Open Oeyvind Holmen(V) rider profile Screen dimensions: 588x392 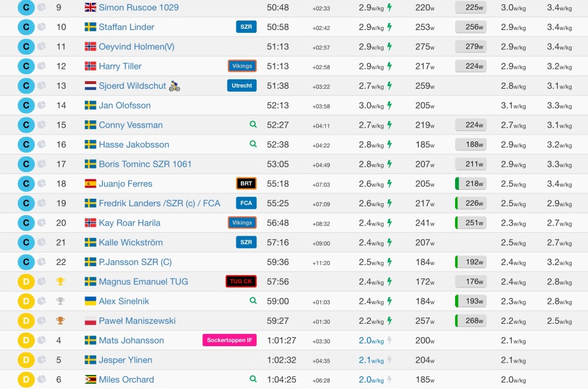point(136,46)
